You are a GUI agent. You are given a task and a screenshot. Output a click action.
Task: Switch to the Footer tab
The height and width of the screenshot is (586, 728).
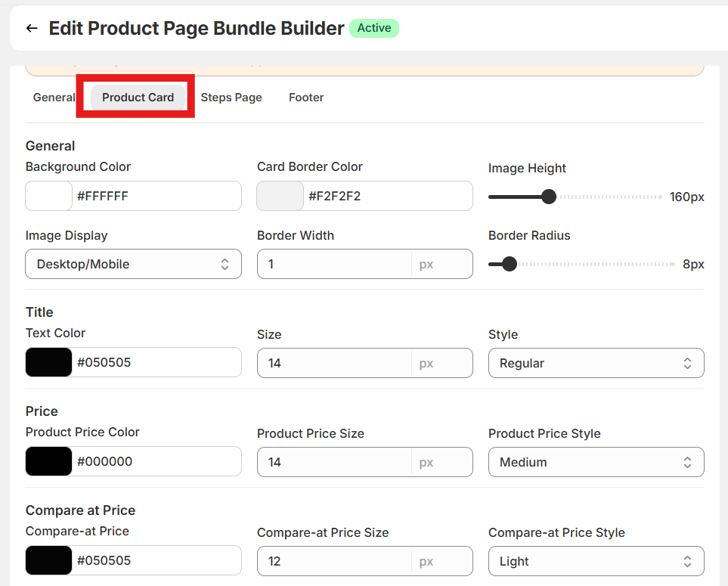tap(306, 98)
